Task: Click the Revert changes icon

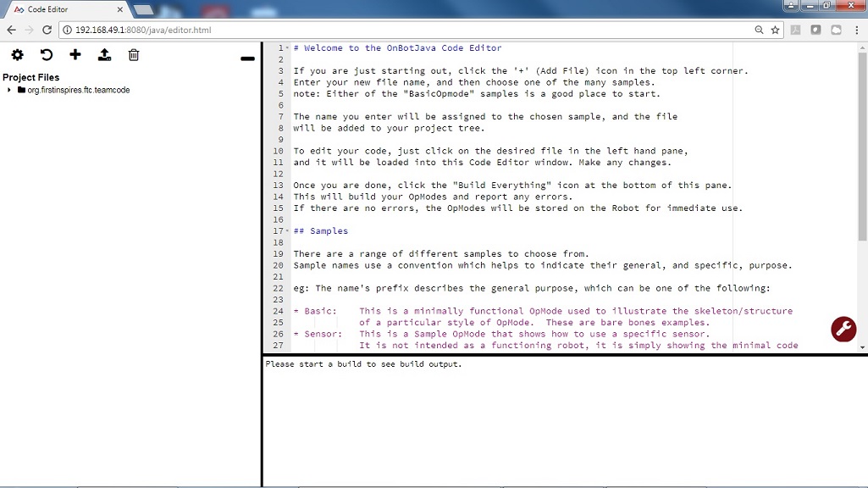Action: [x=47, y=54]
